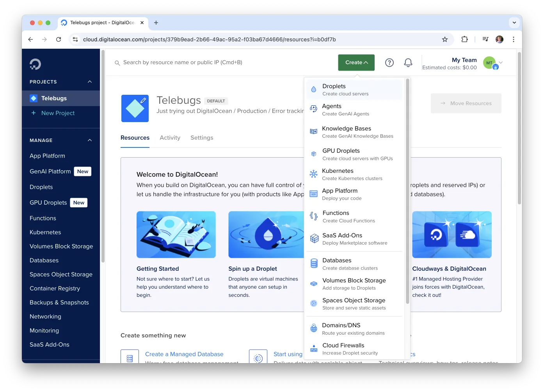Collapse the PROJECTS section
Screen dimensions: 544x392
(89, 82)
